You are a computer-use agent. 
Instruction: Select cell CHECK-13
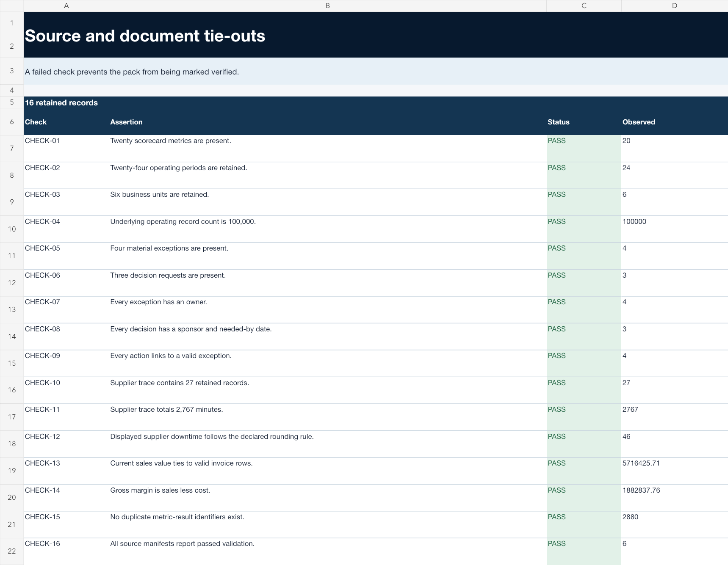pos(66,471)
